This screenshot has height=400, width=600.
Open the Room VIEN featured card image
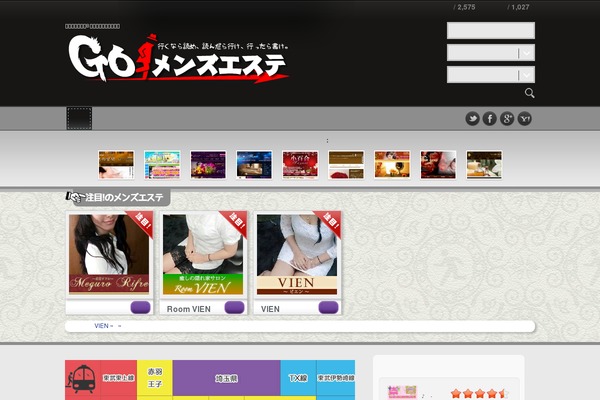click(203, 254)
